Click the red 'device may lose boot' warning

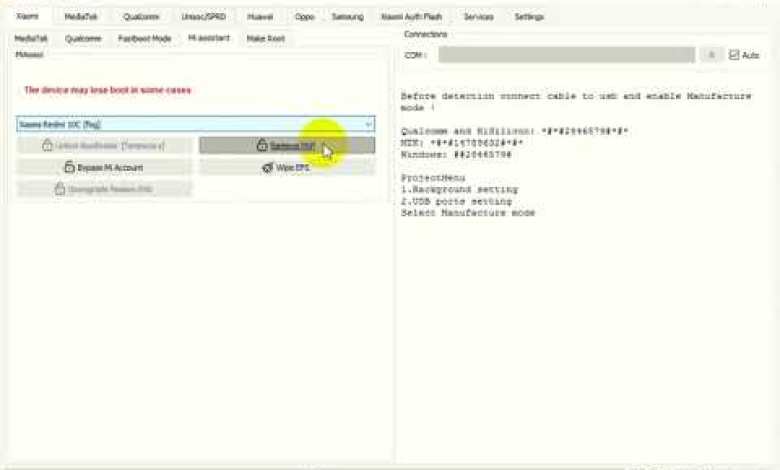pyautogui.click(x=107, y=90)
